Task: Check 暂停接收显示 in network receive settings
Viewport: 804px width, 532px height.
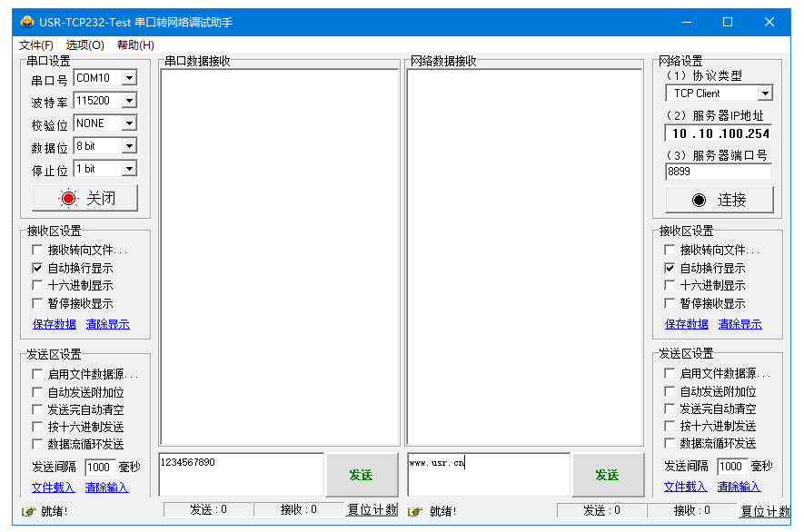Action: 670,304
